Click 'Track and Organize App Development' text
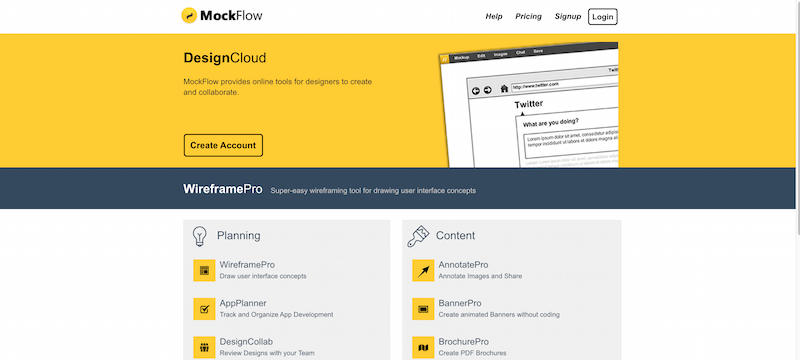This screenshot has width=800, height=360. tap(276, 315)
